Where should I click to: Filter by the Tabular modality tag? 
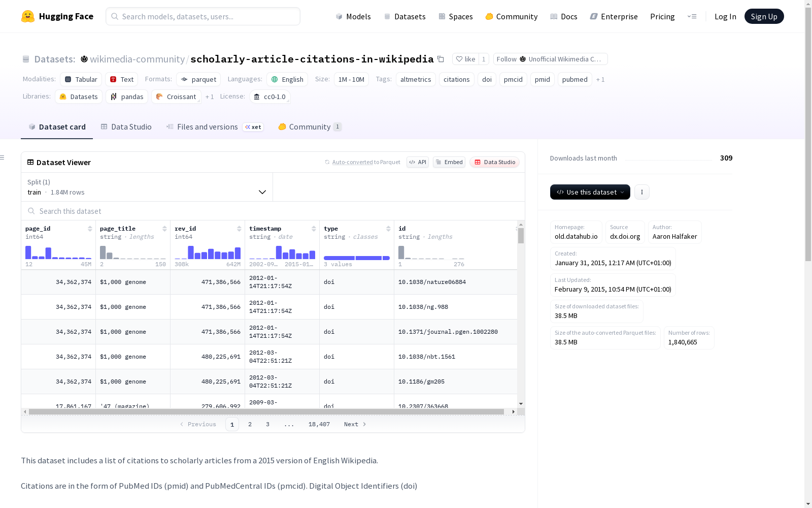pyautogui.click(x=81, y=79)
